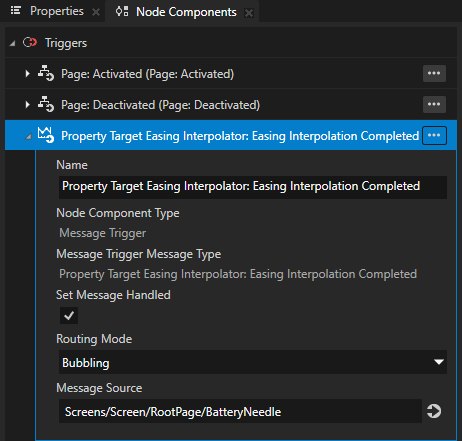This screenshot has width=462, height=441.
Task: Collapse the Easing Interpolation Completed trigger
Action: click(28, 136)
